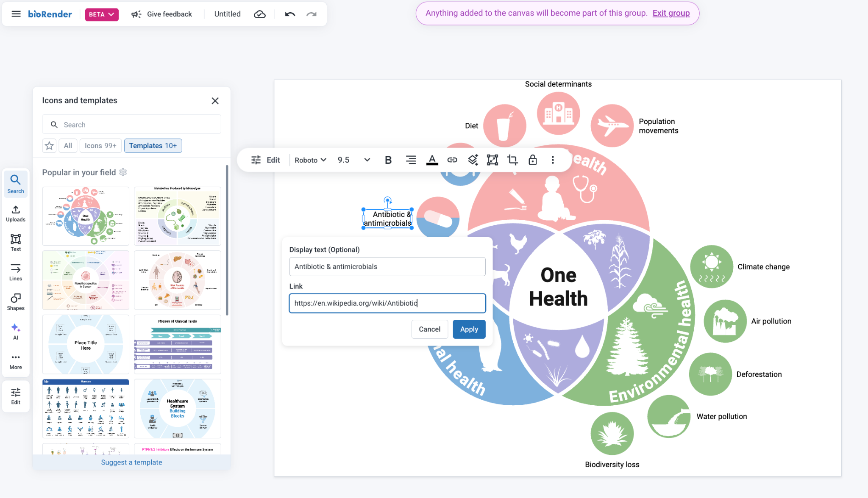Select the All filter tab
This screenshot has width=868, height=498.
pyautogui.click(x=68, y=146)
